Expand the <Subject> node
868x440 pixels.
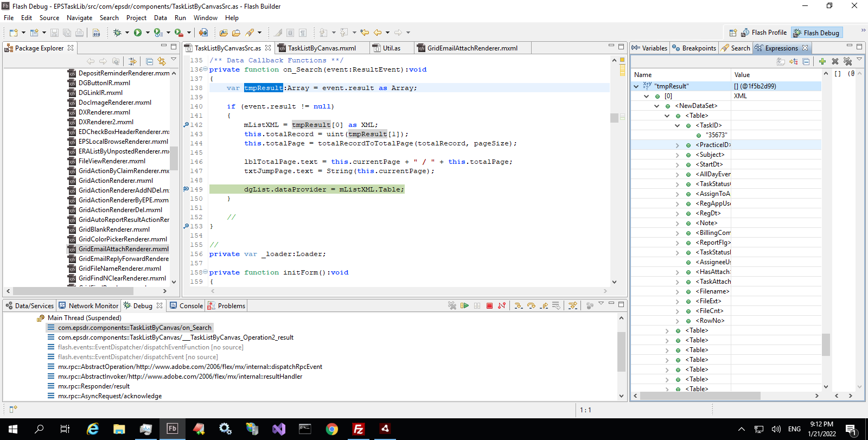pyautogui.click(x=677, y=155)
